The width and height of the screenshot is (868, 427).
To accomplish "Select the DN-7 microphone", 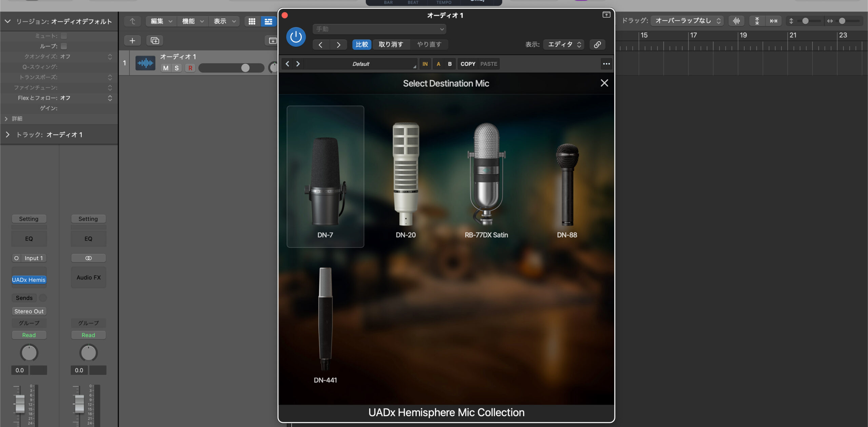I will (325, 176).
